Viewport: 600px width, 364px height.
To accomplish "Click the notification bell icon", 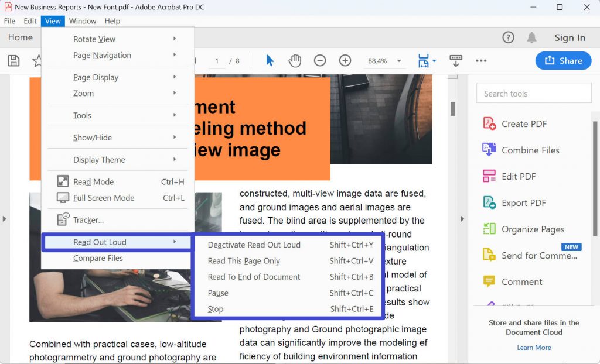I will pyautogui.click(x=532, y=37).
